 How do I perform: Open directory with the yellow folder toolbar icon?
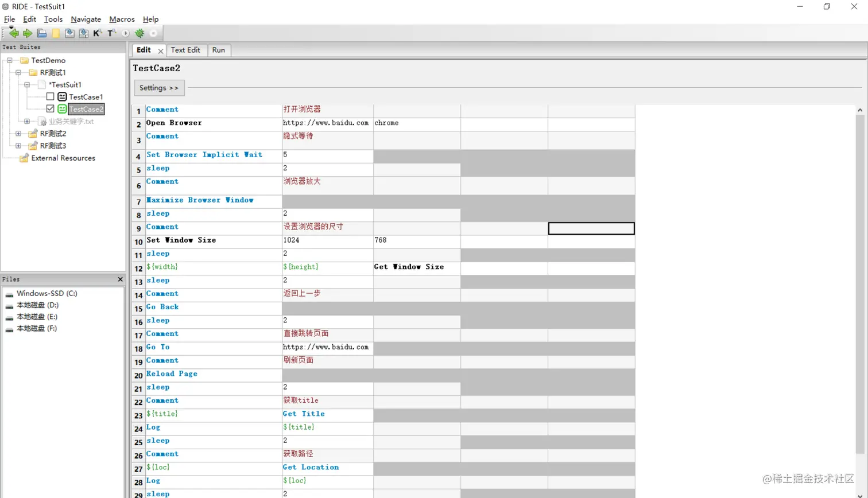pyautogui.click(x=56, y=33)
